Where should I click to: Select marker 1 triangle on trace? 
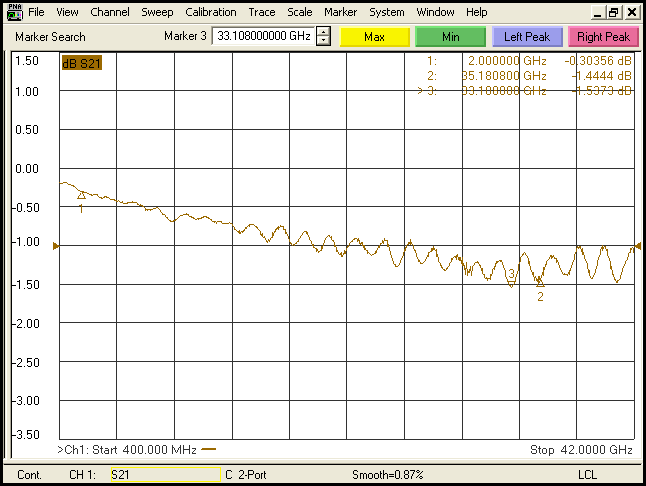coord(81,195)
